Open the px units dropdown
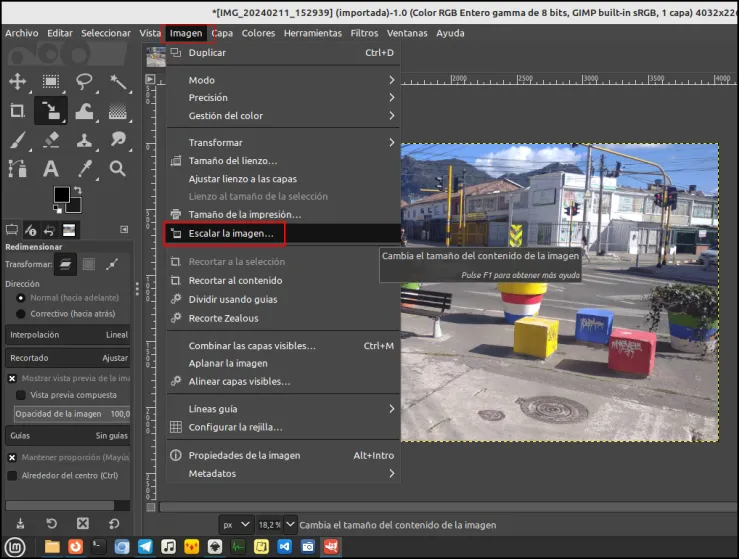 coord(236,525)
